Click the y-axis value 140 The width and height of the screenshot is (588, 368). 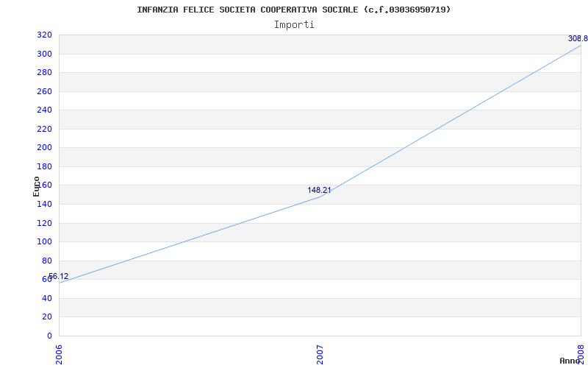click(x=44, y=204)
